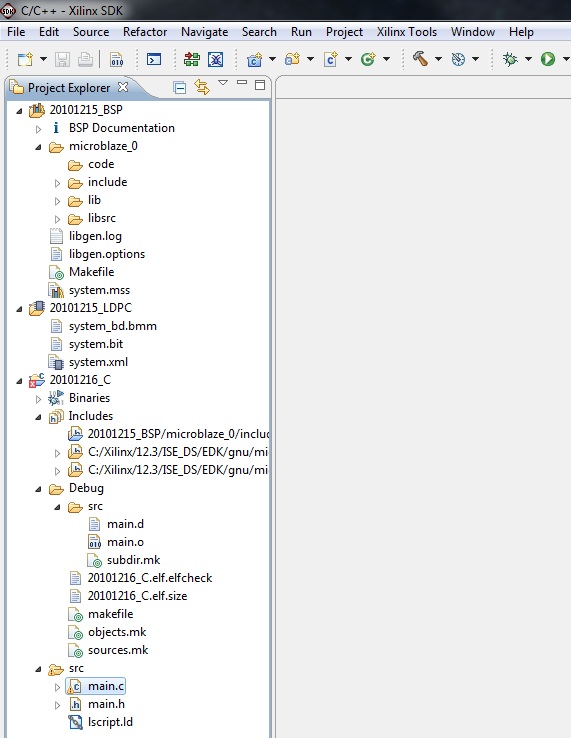Screen dimensions: 571x738
Task: Open the Refactor menu
Action: 145,32
